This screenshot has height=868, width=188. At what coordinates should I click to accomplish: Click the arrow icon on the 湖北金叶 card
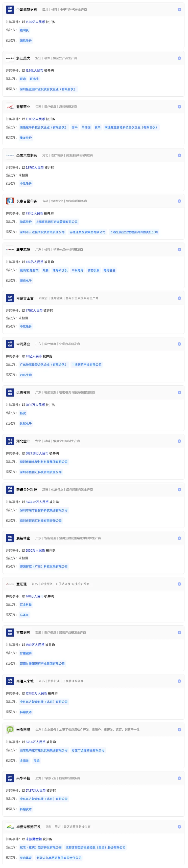pyautogui.click(x=179, y=441)
